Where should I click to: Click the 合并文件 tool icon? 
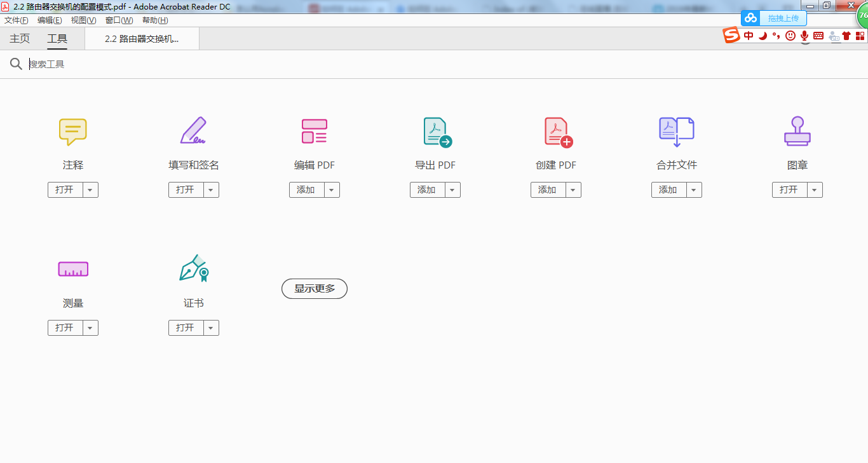pos(676,132)
